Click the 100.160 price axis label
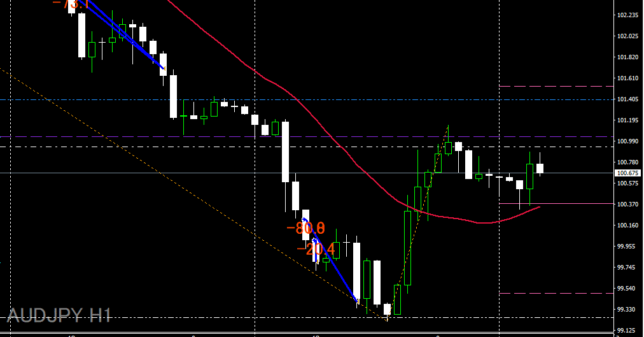This screenshot has width=644, height=337. coord(627,226)
